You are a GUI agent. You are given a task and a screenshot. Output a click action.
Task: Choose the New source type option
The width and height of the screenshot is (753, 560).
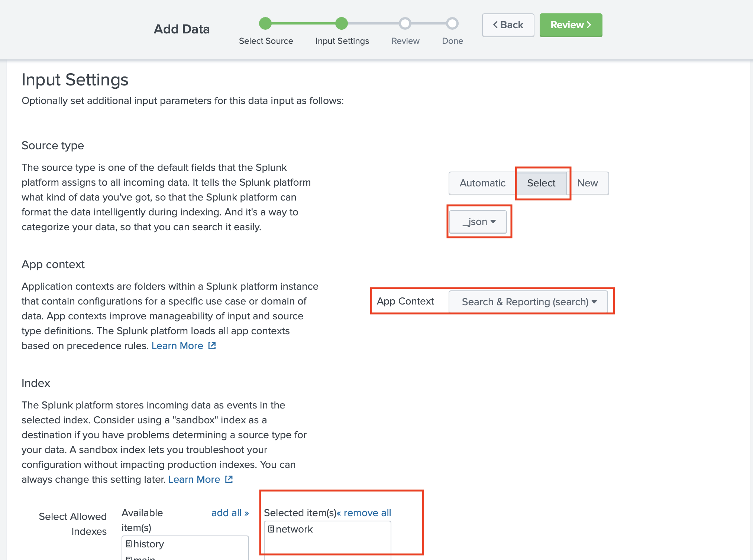pos(587,183)
